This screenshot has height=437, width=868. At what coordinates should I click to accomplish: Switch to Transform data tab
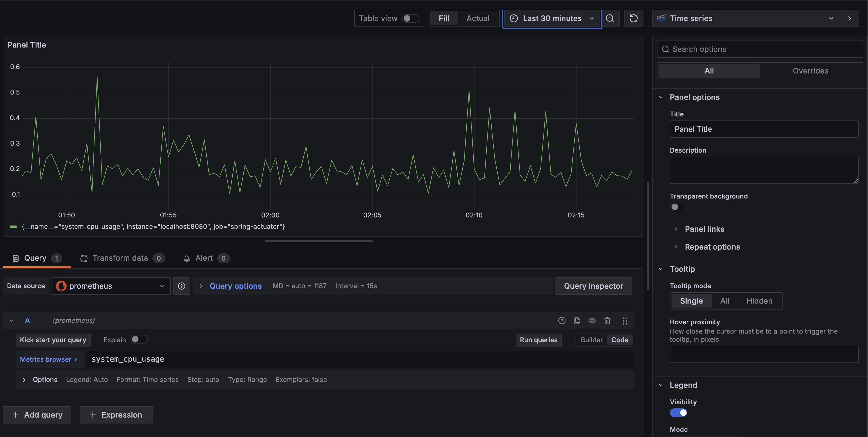pos(122,258)
